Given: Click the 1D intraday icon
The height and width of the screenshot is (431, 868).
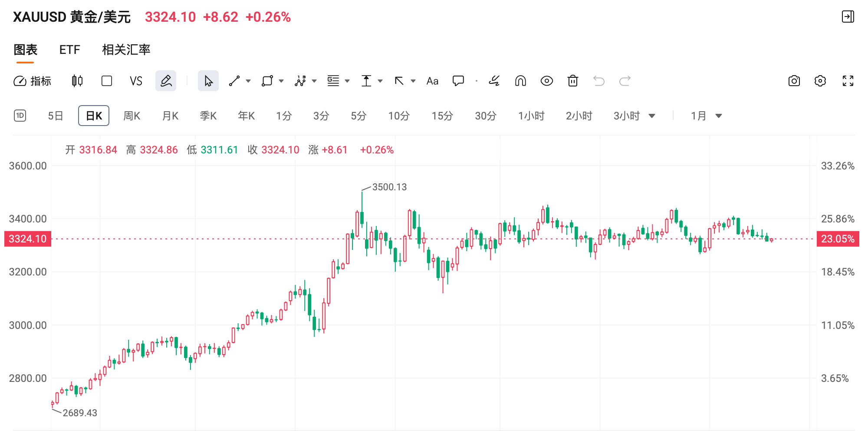Looking at the screenshot, I should point(20,116).
